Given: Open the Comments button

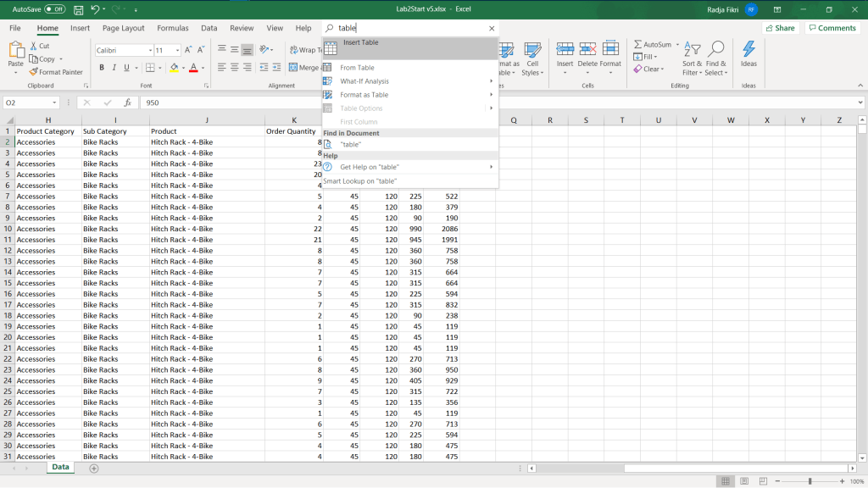Looking at the screenshot, I should (832, 28).
